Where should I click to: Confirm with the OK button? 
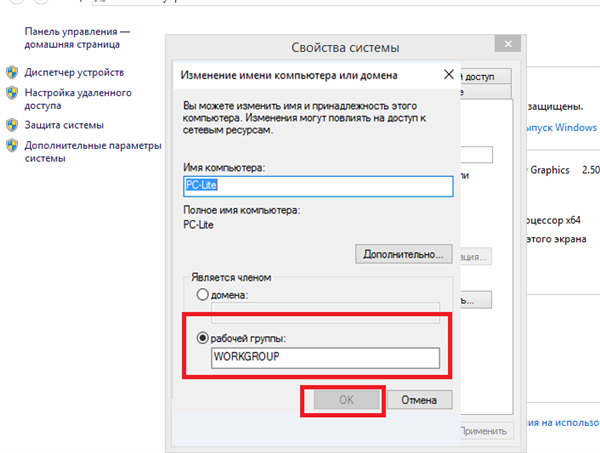[x=347, y=400]
